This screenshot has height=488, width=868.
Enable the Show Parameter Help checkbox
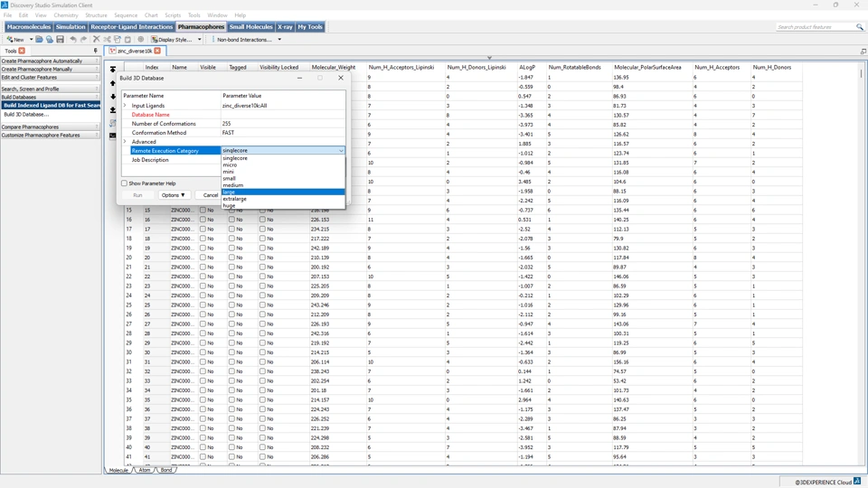(124, 183)
